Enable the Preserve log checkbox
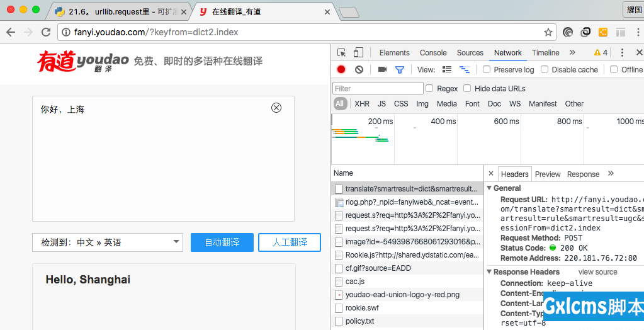Screen dimensions: 644x330 click(x=487, y=70)
